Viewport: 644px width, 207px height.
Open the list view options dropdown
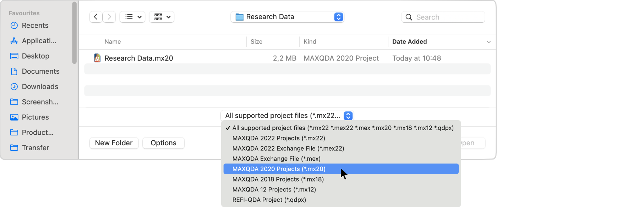(x=133, y=17)
